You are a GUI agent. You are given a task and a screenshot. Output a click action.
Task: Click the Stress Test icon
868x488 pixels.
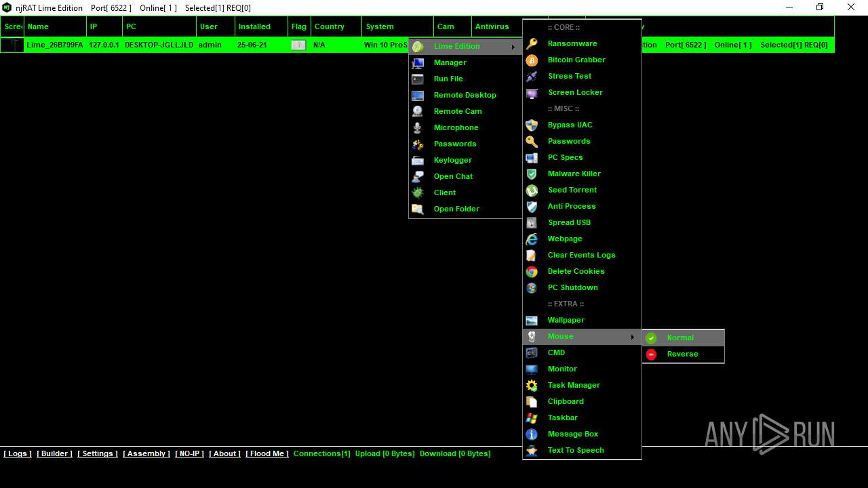point(532,76)
